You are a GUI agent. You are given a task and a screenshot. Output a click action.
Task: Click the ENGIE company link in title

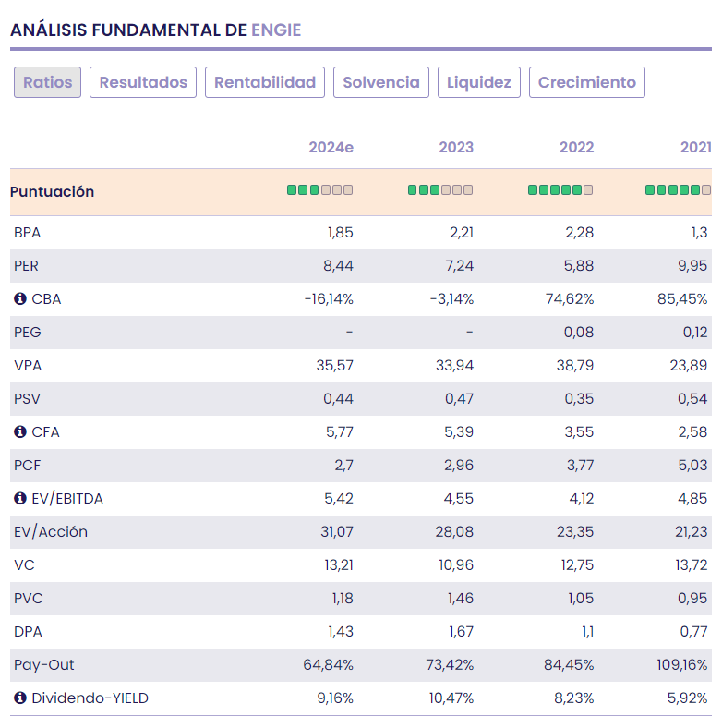(276, 30)
